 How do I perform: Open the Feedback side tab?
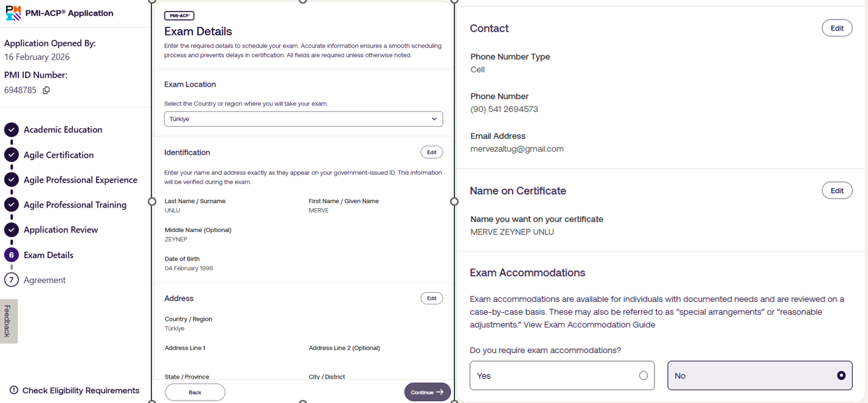click(x=8, y=321)
